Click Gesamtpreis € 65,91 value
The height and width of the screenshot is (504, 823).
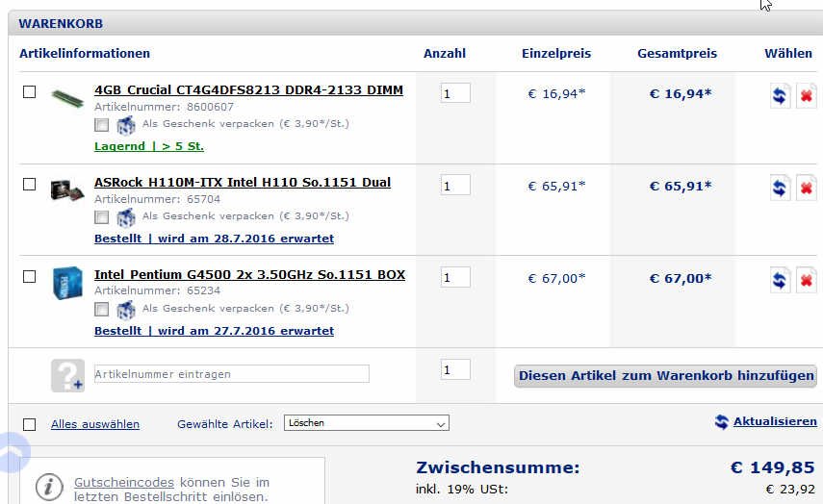[681, 187]
